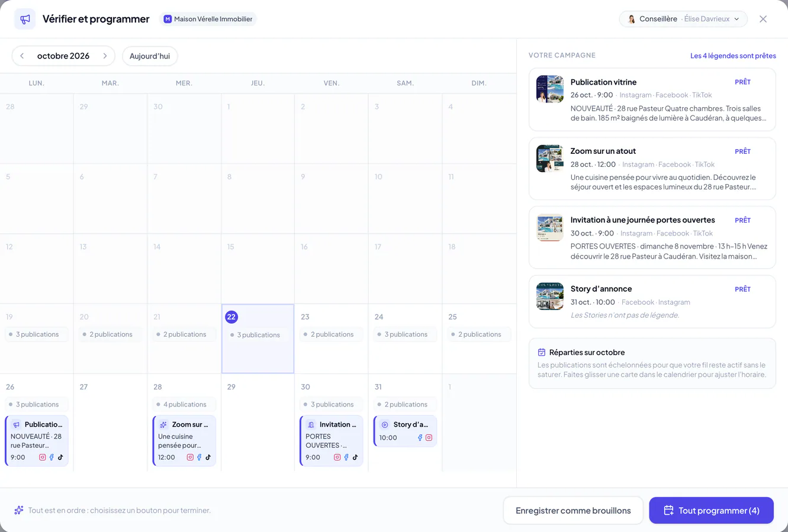Screen dimensions: 788x532
Task: Click the Aujourd'hui button
Action: pos(150,56)
